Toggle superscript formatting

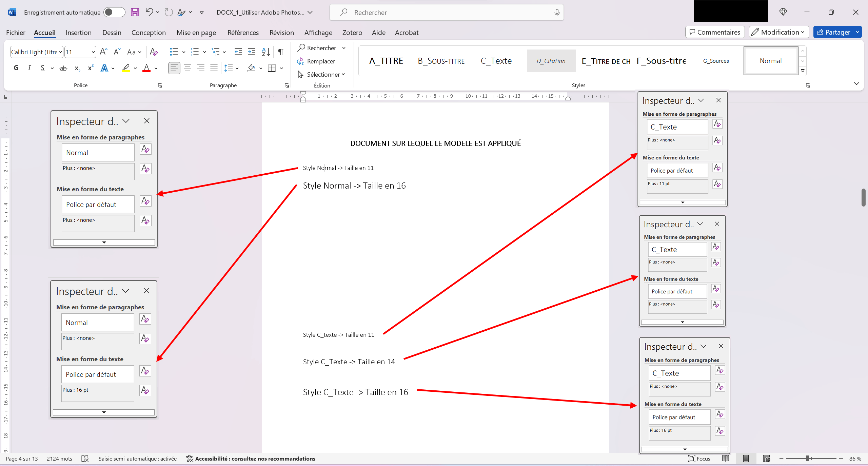(90, 68)
